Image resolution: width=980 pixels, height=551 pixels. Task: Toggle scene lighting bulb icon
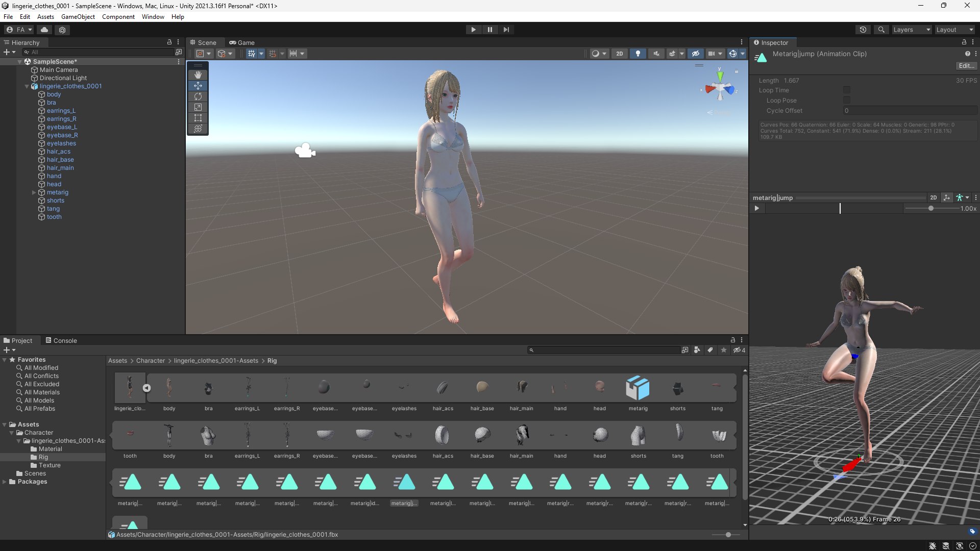(x=638, y=54)
